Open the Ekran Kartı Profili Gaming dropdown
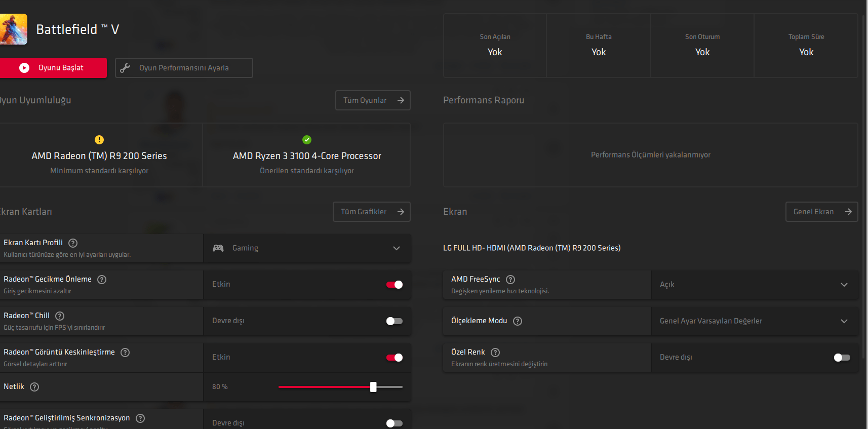The image size is (868, 429). (307, 248)
